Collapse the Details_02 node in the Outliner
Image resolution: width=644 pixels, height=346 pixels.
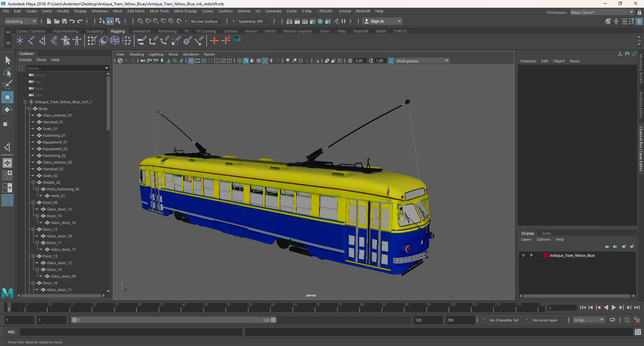[x=33, y=182]
